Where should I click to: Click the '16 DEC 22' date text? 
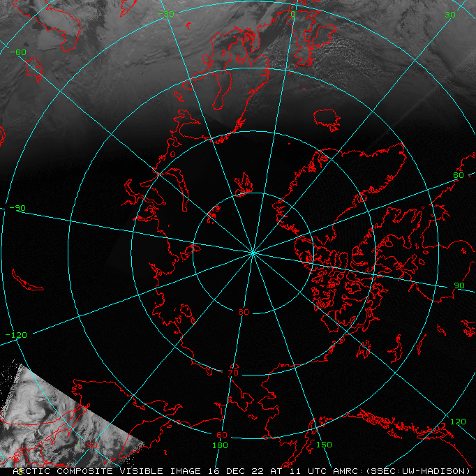(236, 471)
